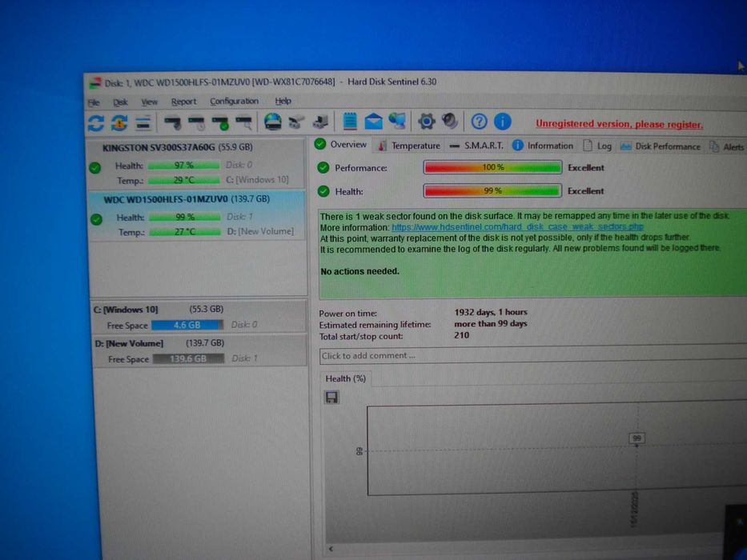Click the speaker sound toolbar icon
Viewport: 747px width, 560px height.
[450, 121]
